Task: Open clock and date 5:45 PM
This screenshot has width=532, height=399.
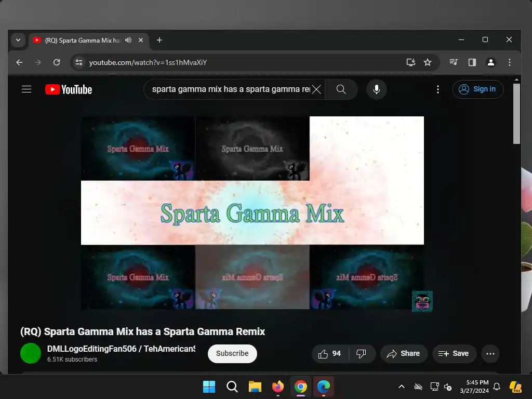Action: pos(474,387)
